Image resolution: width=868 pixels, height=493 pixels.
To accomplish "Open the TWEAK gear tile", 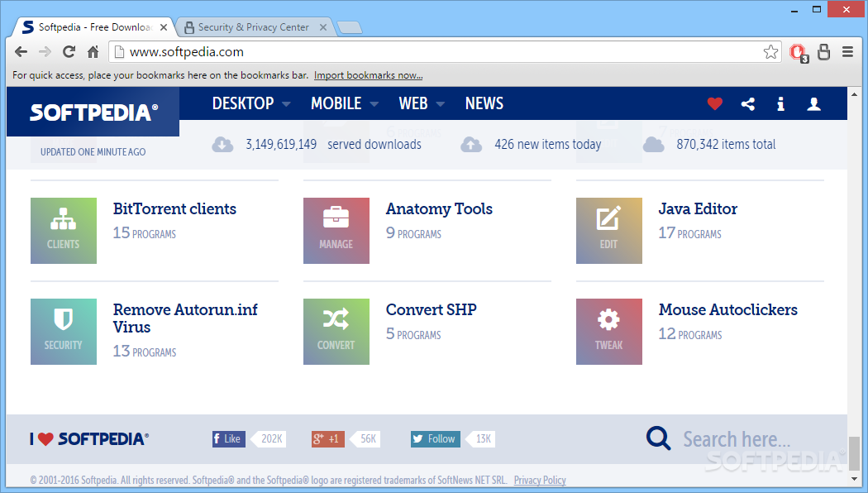I will coord(609,331).
